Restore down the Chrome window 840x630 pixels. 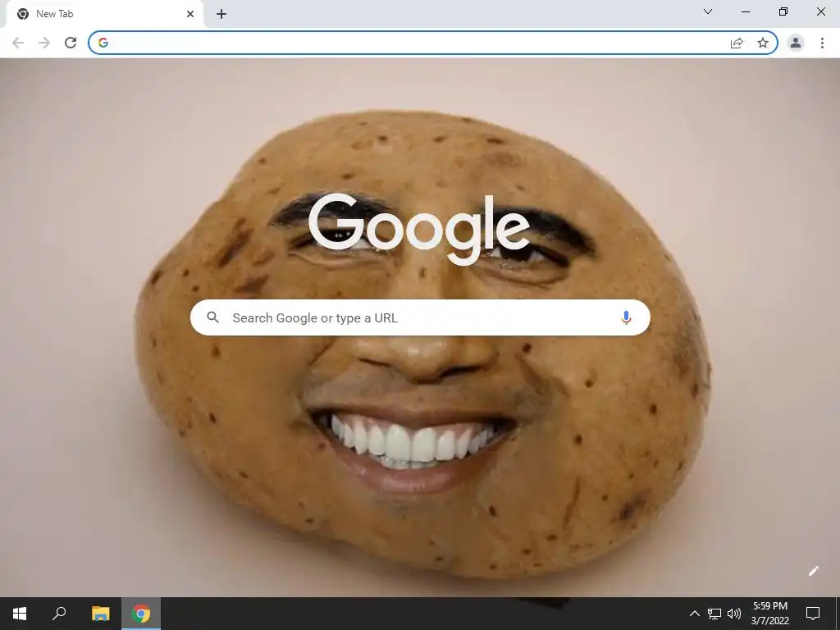[x=783, y=11]
